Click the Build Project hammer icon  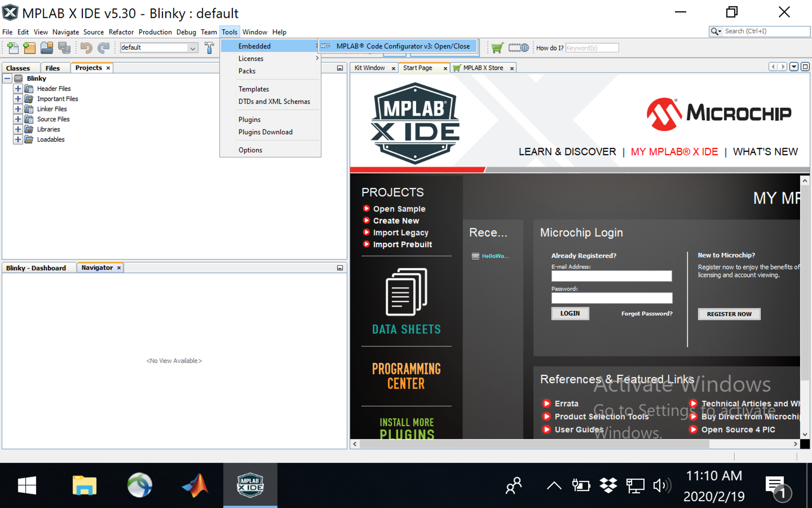click(209, 48)
